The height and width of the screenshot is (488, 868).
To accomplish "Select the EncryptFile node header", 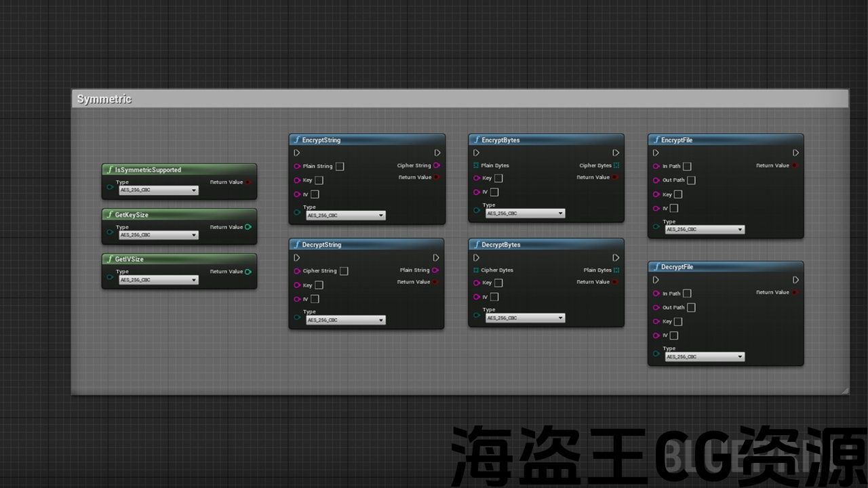I will [725, 140].
